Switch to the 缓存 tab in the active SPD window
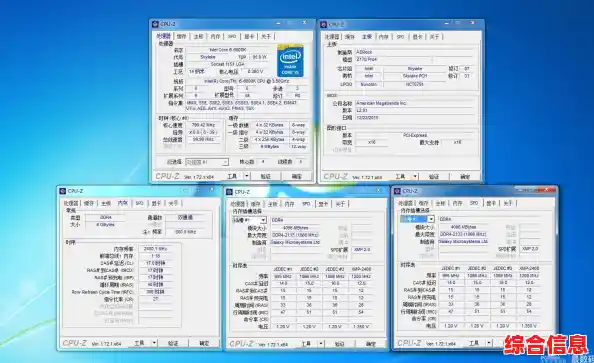Viewport: 594px width, 363px height. click(x=423, y=203)
